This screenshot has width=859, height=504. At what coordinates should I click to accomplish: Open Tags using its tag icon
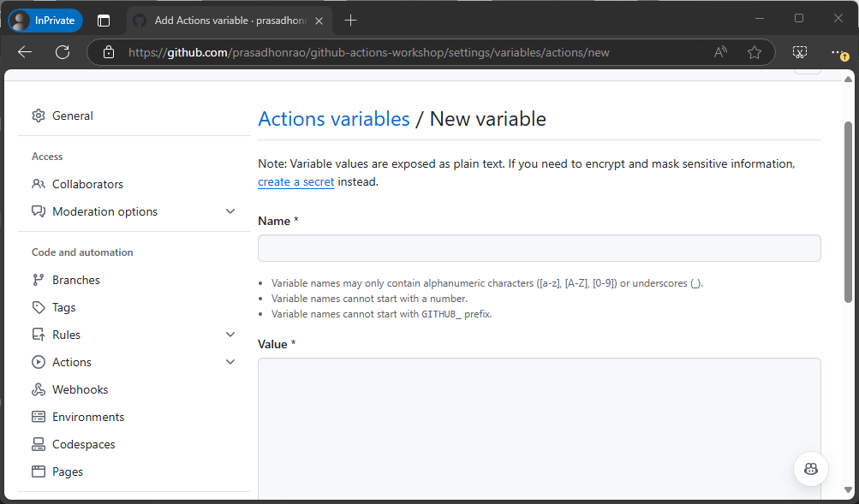pos(38,306)
